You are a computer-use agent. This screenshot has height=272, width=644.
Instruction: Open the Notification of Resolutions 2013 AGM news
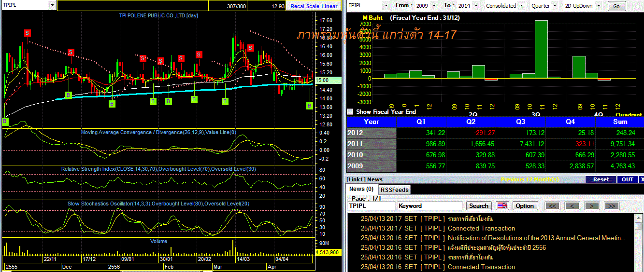pyautogui.click(x=492, y=238)
